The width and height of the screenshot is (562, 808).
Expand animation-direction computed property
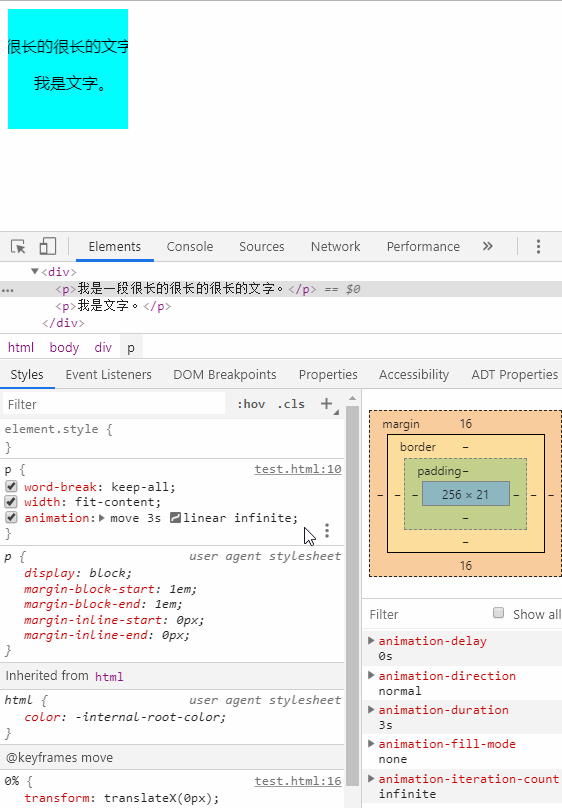tap(371, 675)
